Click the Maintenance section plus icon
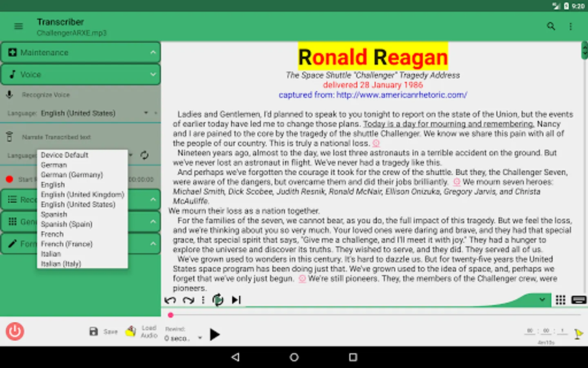 coord(13,52)
